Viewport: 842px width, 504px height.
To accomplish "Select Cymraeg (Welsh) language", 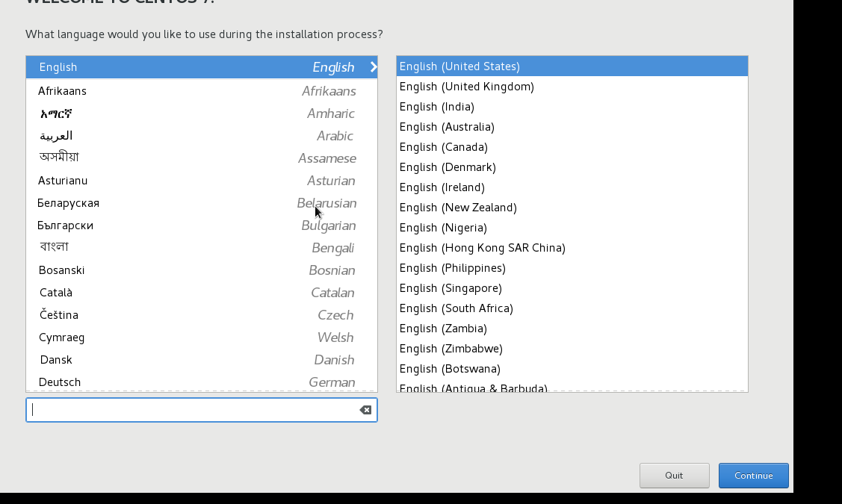I will pyautogui.click(x=202, y=337).
